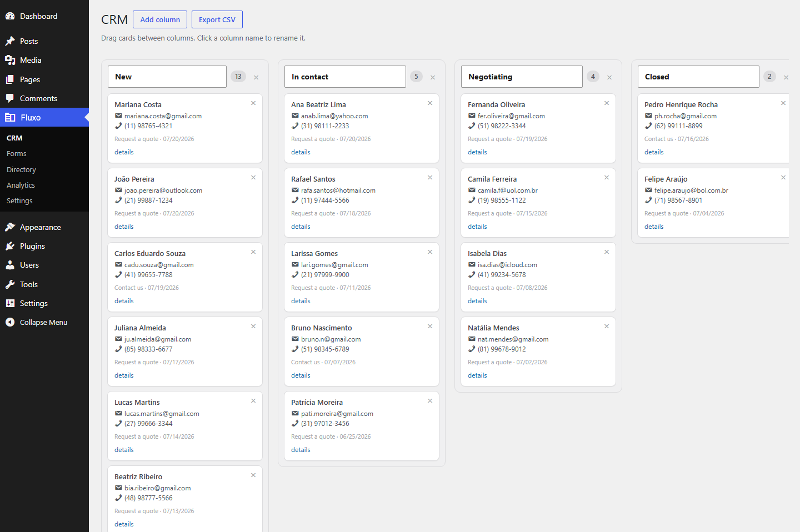
Task: Click the Collapse Menu arrow icon
Action: point(10,322)
